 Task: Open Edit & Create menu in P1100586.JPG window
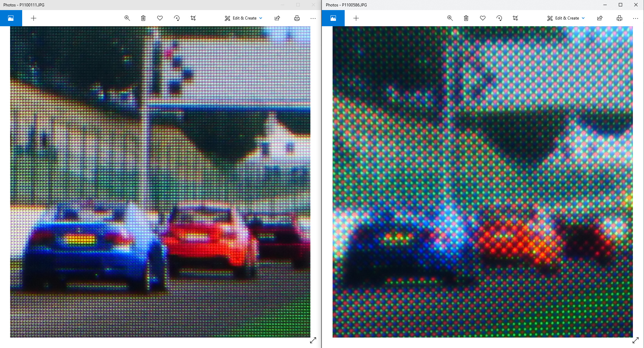(x=566, y=18)
